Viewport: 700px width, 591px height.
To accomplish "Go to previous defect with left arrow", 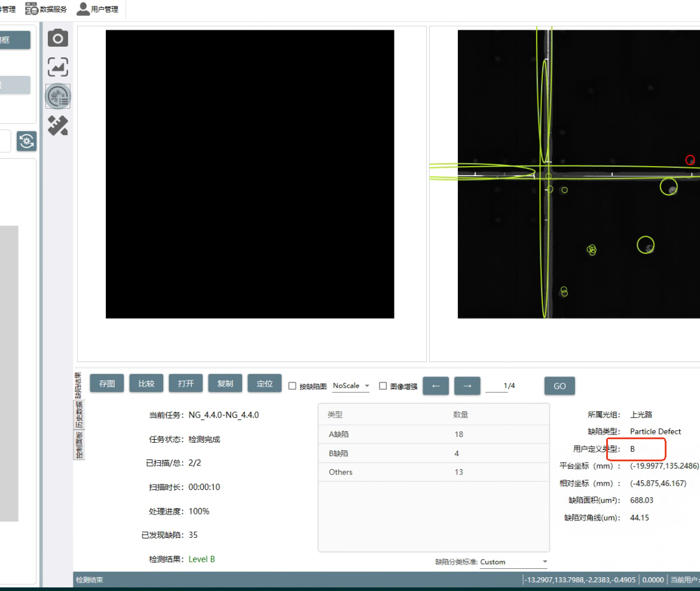I will pyautogui.click(x=436, y=385).
